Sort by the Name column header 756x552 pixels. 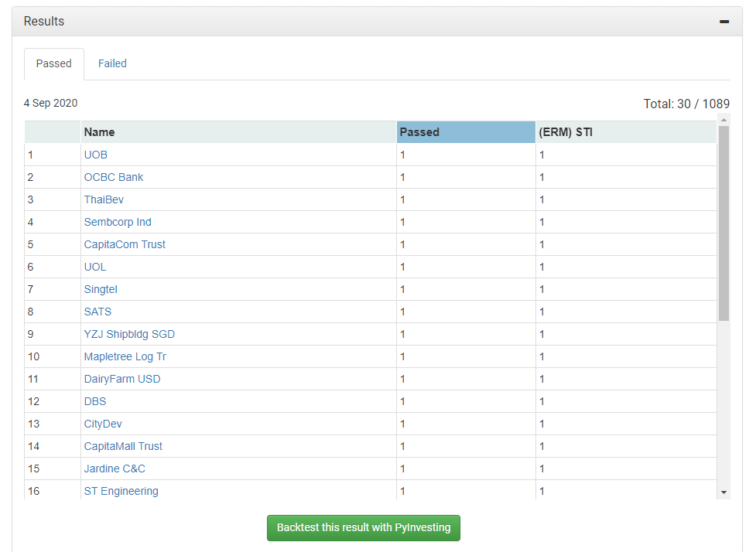(x=238, y=132)
